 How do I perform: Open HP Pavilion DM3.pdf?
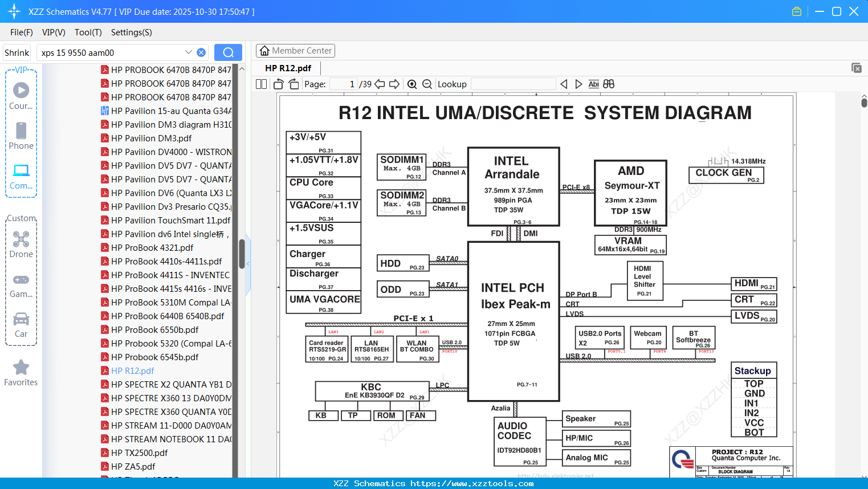point(151,138)
